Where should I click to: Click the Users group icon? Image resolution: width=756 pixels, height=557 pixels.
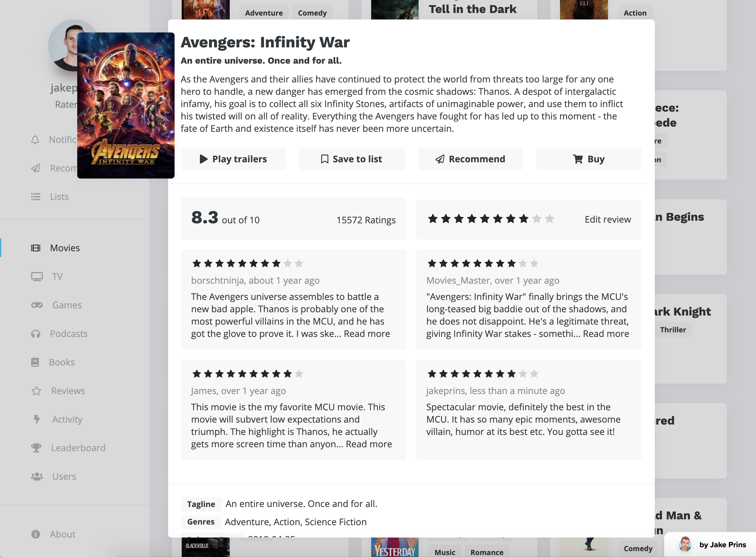click(37, 477)
